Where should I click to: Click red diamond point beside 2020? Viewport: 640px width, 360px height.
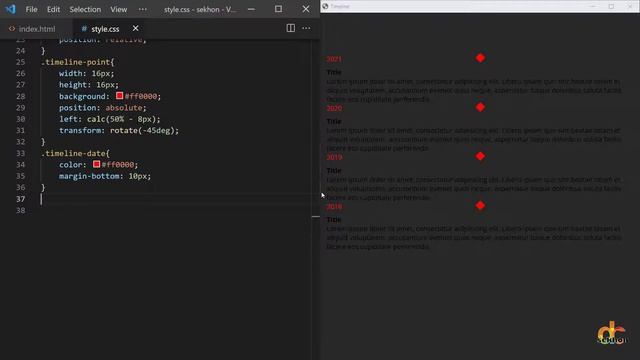(x=480, y=107)
